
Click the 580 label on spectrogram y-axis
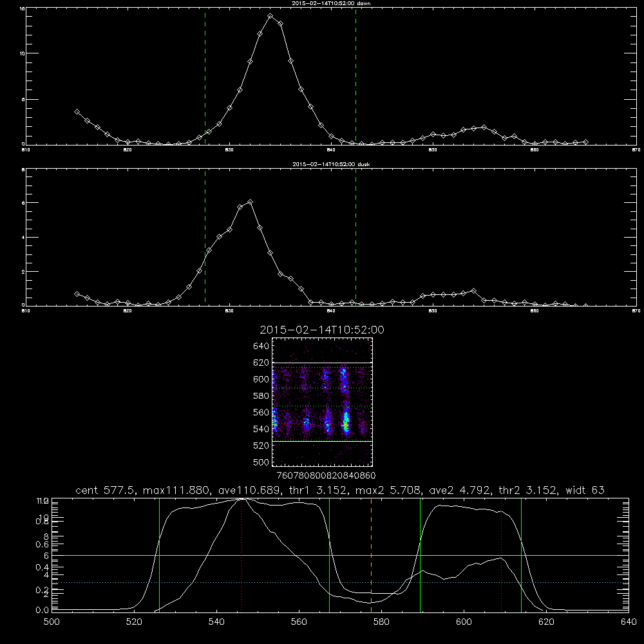coord(261,396)
